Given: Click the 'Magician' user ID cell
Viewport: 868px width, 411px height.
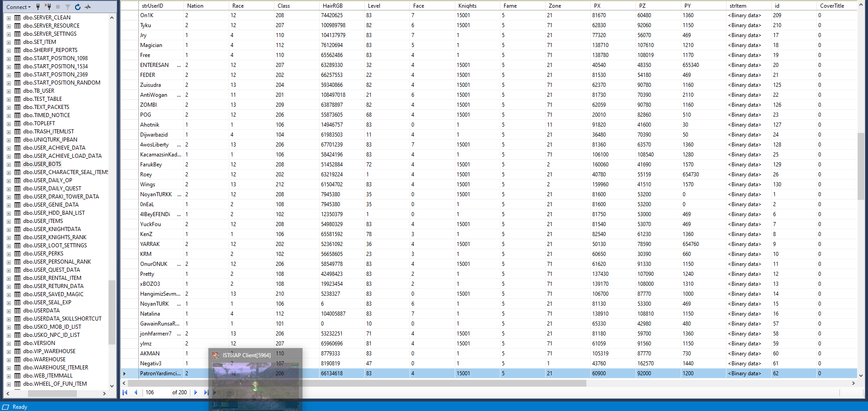Looking at the screenshot, I should coord(161,45).
